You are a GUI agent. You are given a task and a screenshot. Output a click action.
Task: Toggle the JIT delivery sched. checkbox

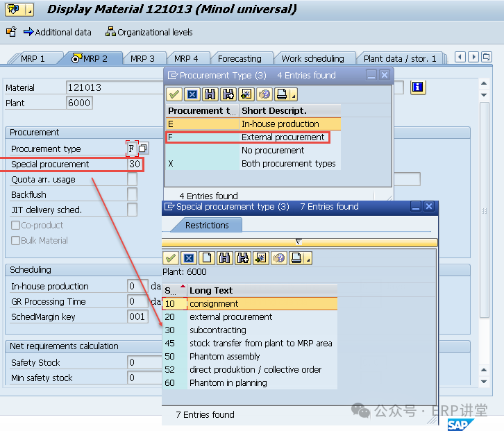coord(132,210)
